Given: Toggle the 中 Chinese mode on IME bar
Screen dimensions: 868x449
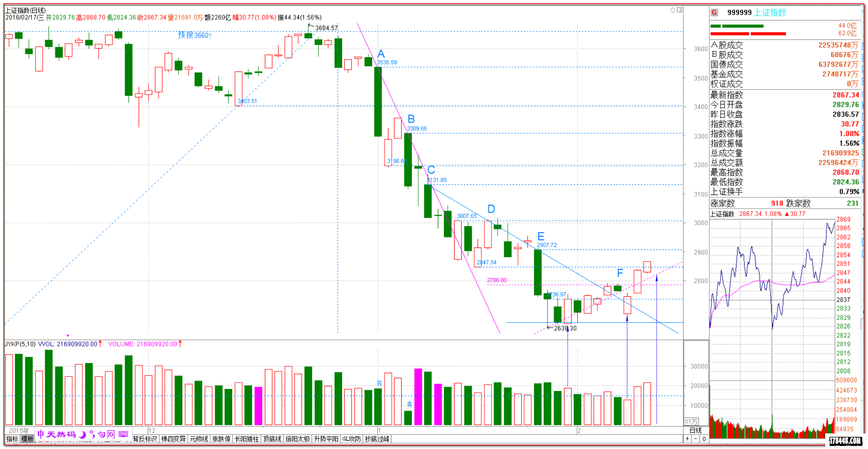Looking at the screenshot, I should [41, 434].
